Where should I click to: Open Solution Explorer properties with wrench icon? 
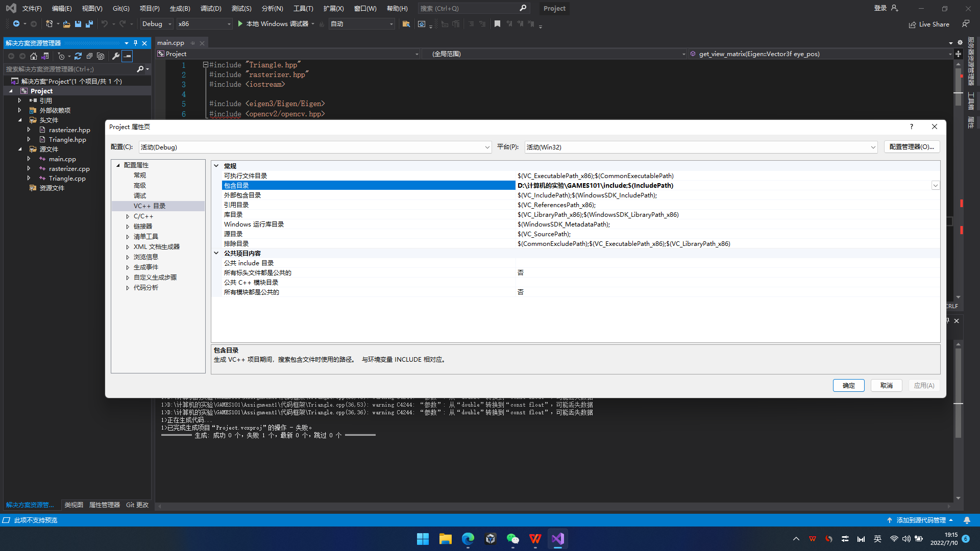point(116,56)
